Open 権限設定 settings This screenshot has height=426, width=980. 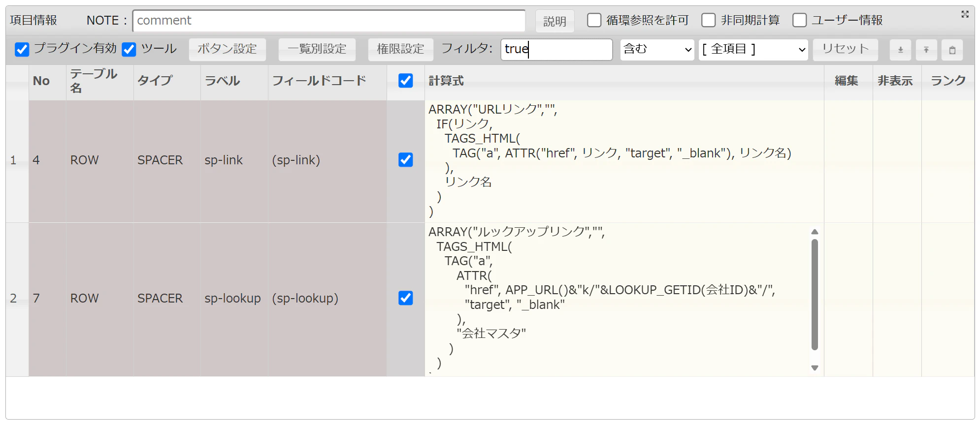[x=401, y=49]
